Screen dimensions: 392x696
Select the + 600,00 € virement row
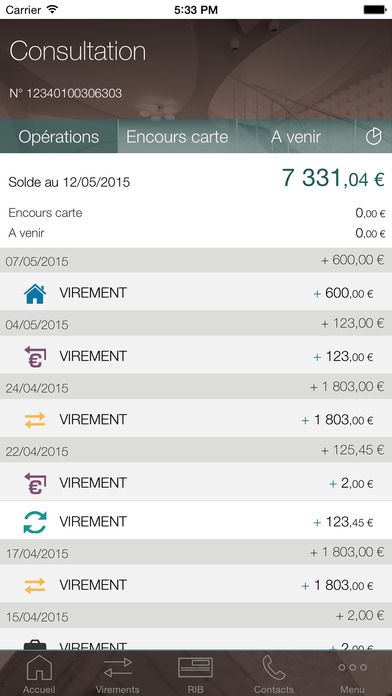(196, 292)
